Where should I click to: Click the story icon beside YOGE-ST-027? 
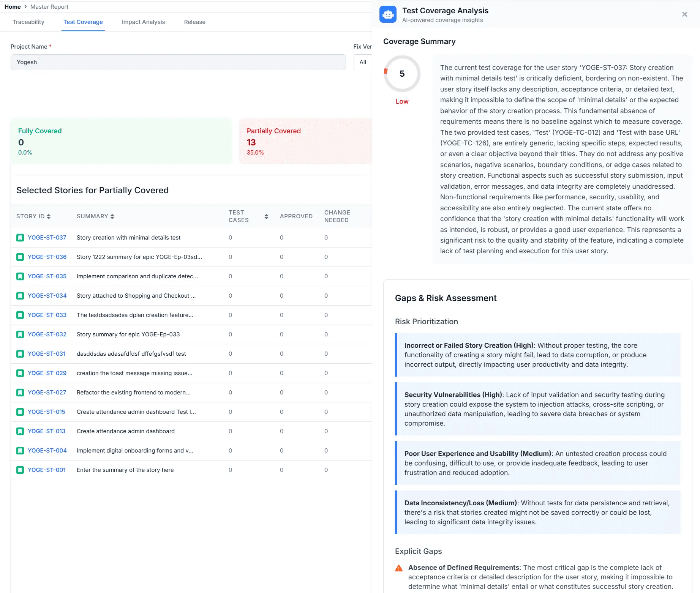20,393
